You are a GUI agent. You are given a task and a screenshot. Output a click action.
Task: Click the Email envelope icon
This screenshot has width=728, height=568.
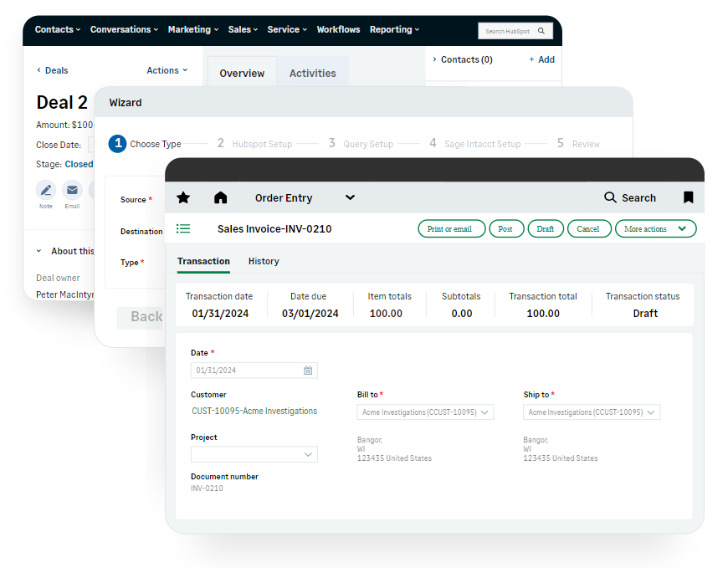click(72, 190)
